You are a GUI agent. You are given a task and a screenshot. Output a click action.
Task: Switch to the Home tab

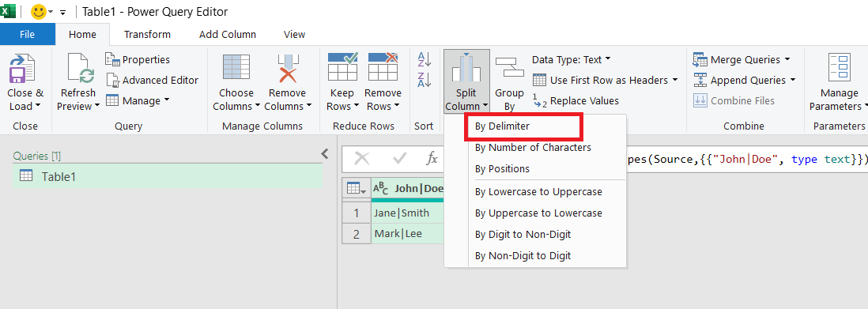click(x=82, y=34)
